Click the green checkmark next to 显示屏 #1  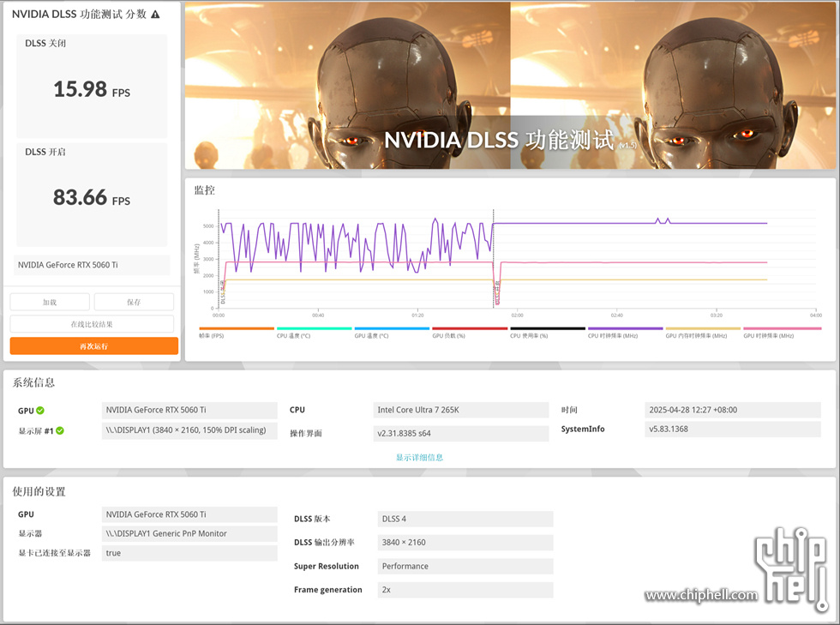(59, 430)
